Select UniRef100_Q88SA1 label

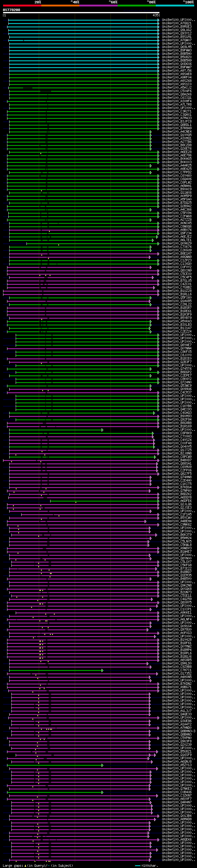(x=177, y=463)
